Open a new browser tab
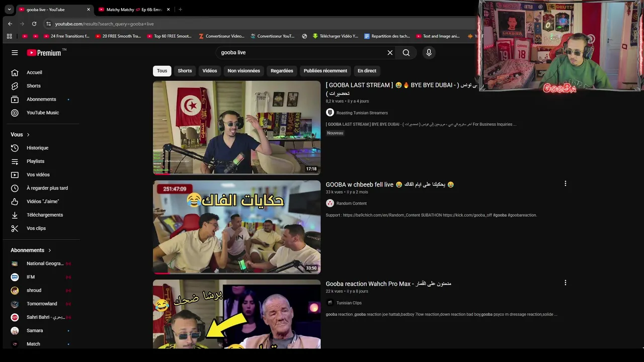Screen dimensions: 644x362 pyautogui.click(x=180, y=10)
